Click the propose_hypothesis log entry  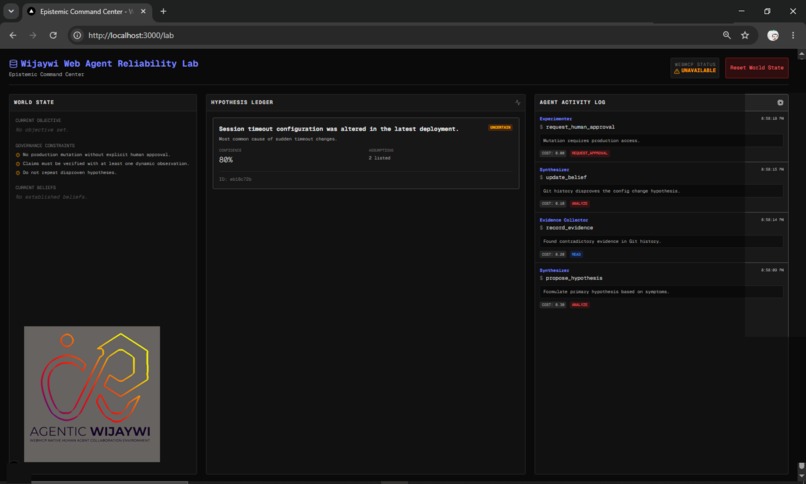[661, 288]
